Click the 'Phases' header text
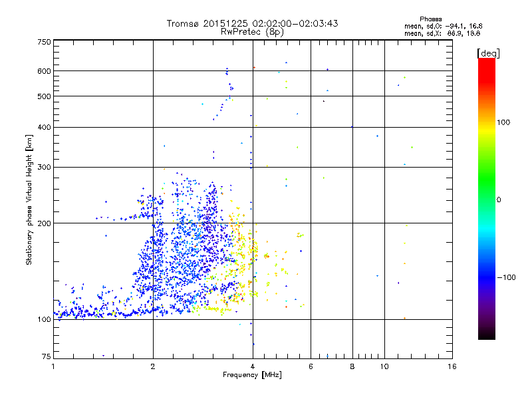 click(430, 19)
